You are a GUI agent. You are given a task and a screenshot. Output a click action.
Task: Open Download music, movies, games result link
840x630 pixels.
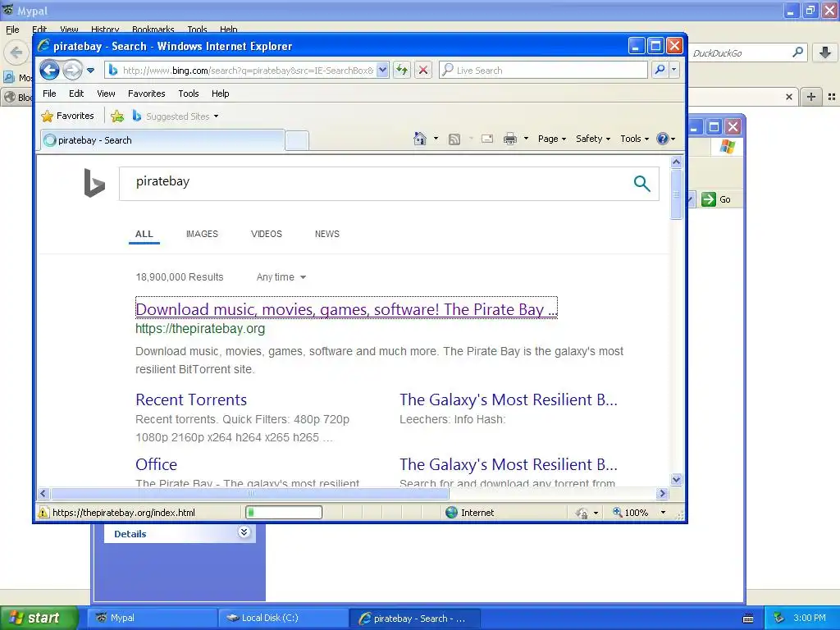(346, 309)
